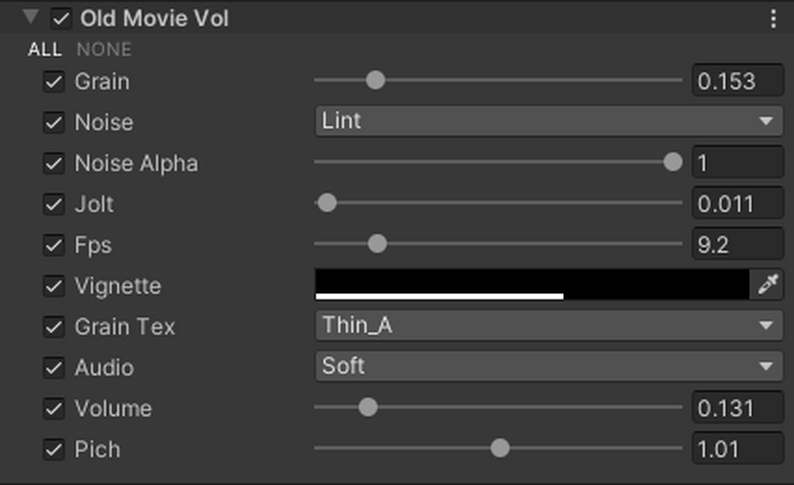The image size is (794, 485).
Task: Click the Jolt value field 0.011
Action: pos(737,205)
